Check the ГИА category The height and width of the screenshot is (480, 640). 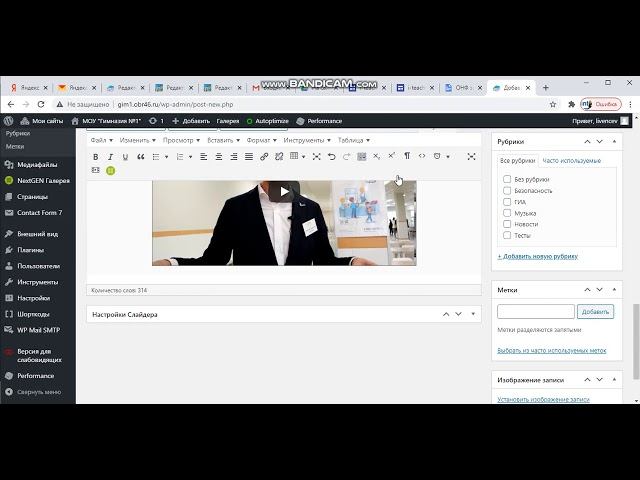point(507,202)
